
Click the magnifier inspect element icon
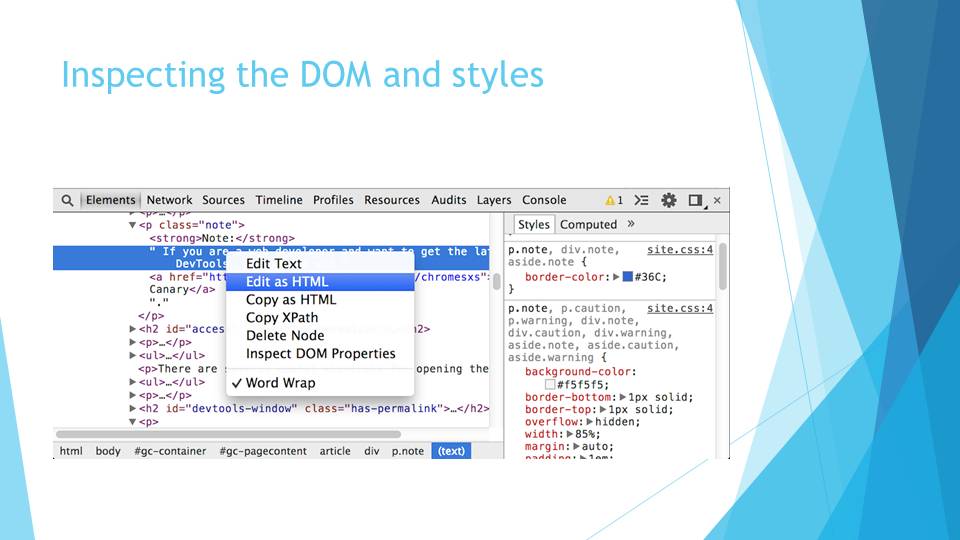tap(67, 200)
